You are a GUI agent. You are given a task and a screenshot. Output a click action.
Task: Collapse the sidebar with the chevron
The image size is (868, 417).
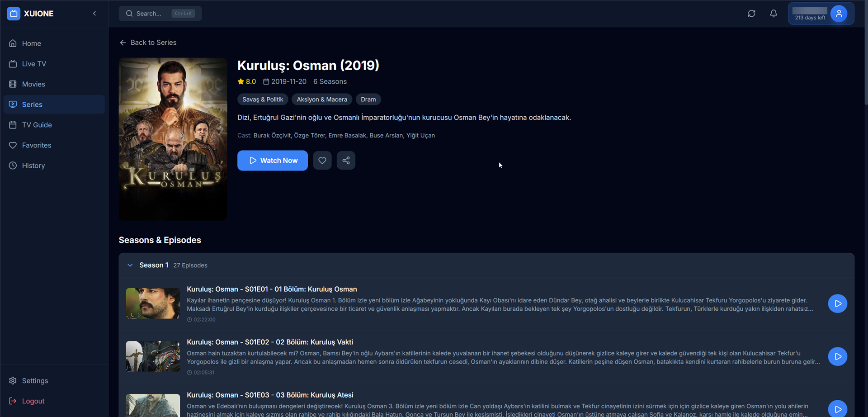click(x=94, y=14)
